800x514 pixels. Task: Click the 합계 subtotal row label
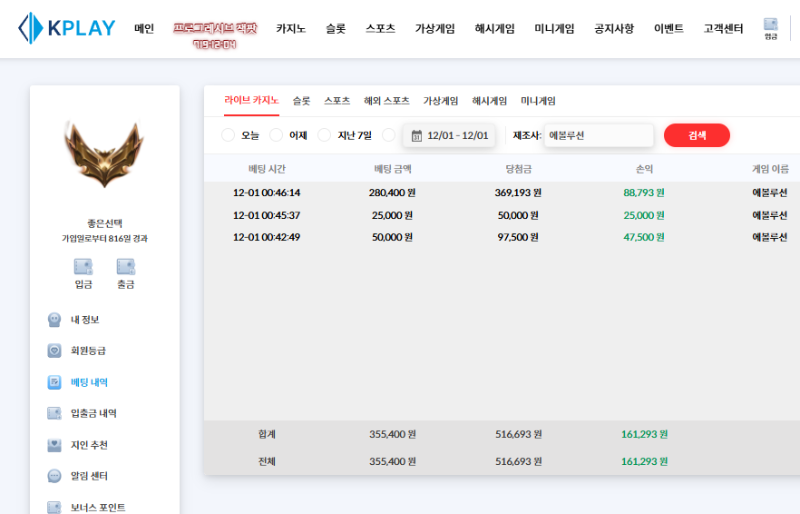[267, 434]
